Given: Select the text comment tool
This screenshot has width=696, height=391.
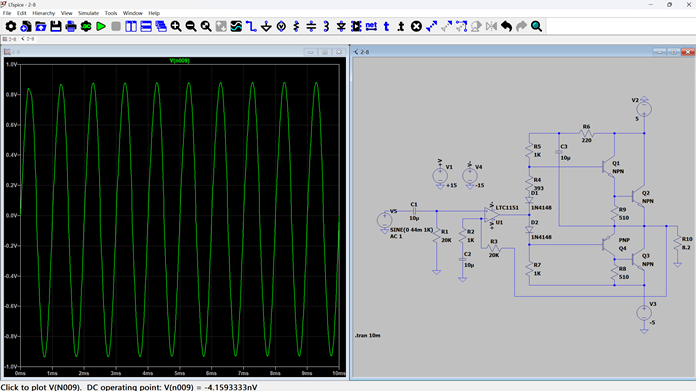Looking at the screenshot, I should pyautogui.click(x=387, y=27).
